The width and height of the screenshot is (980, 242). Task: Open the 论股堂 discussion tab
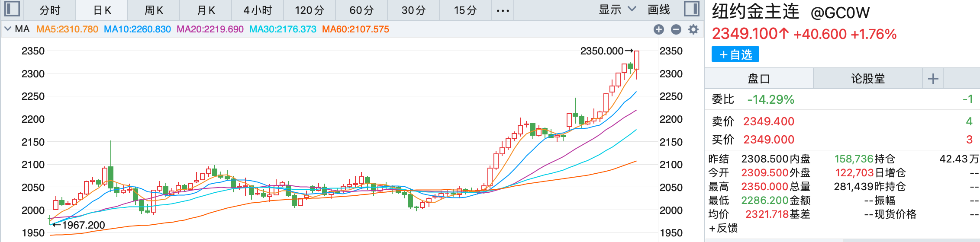pyautogui.click(x=867, y=79)
